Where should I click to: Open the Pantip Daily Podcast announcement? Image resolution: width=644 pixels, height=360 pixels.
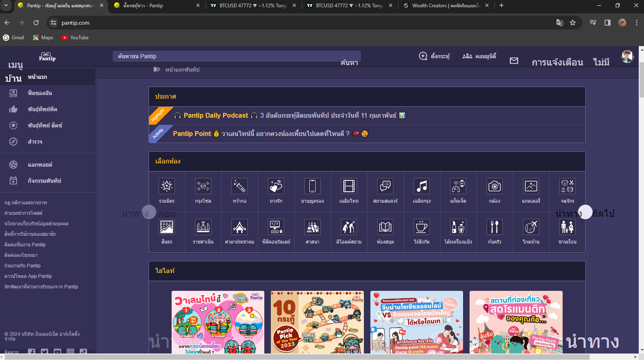click(x=216, y=116)
